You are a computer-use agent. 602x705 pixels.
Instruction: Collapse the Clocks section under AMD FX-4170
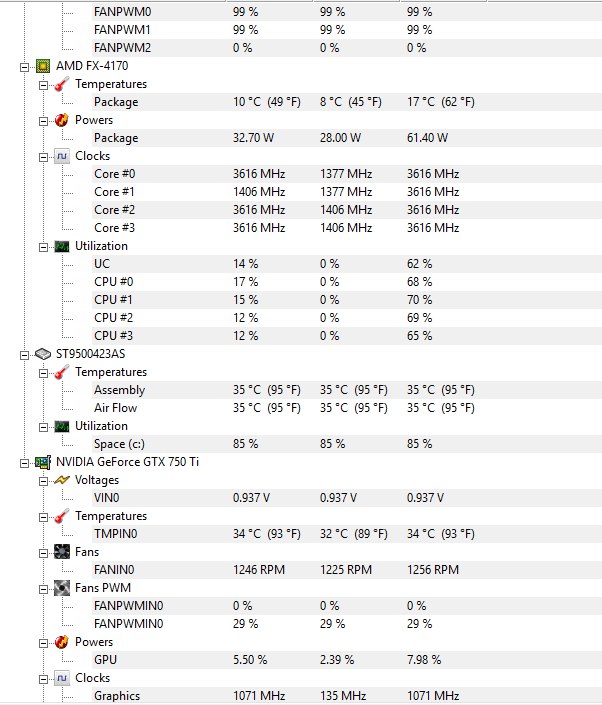click(44, 156)
